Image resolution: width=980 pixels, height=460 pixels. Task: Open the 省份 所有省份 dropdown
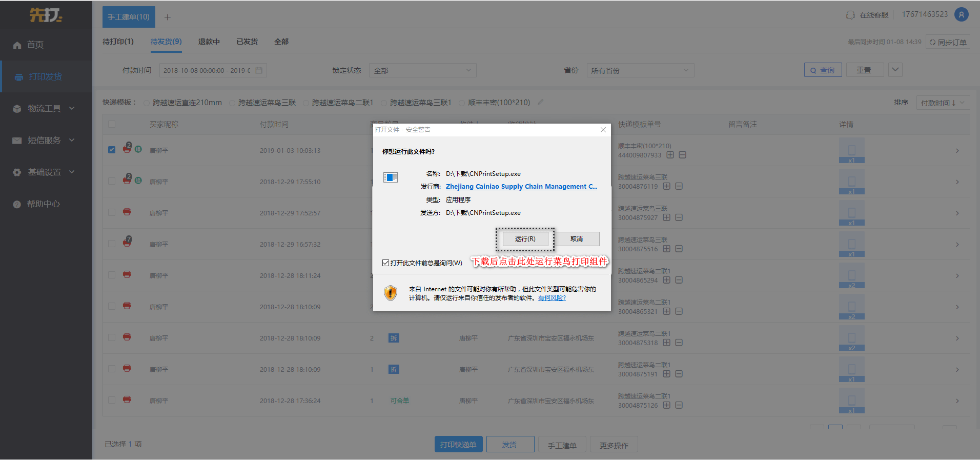click(x=640, y=70)
